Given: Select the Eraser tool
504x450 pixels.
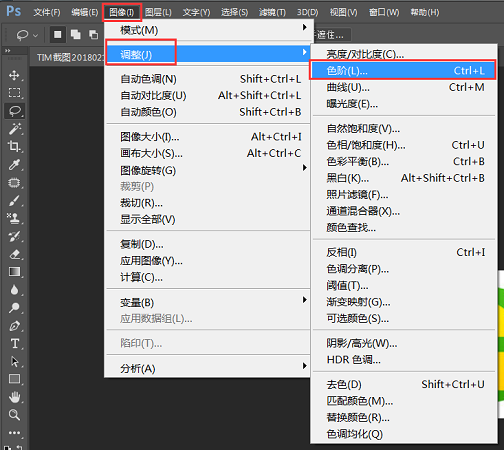Looking at the screenshot, I should click(14, 254).
